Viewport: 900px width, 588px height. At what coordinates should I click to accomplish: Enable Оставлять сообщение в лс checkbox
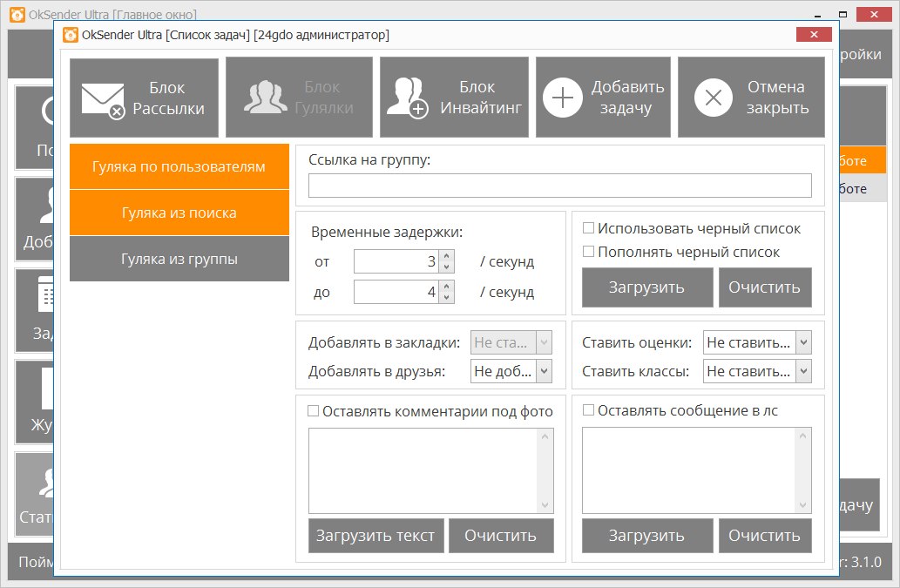[588, 410]
